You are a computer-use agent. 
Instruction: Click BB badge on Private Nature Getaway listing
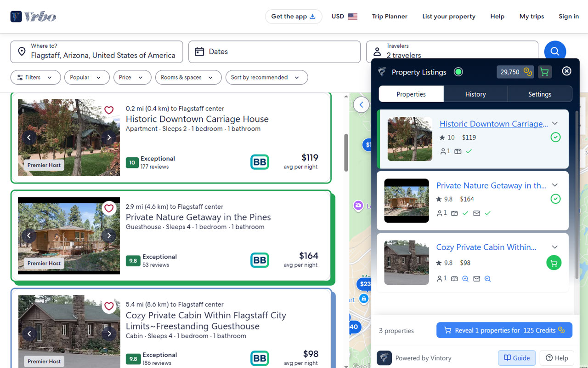[260, 260]
